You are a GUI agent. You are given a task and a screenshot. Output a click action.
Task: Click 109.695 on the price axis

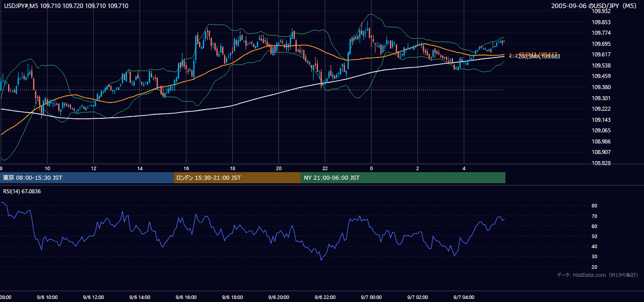601,44
